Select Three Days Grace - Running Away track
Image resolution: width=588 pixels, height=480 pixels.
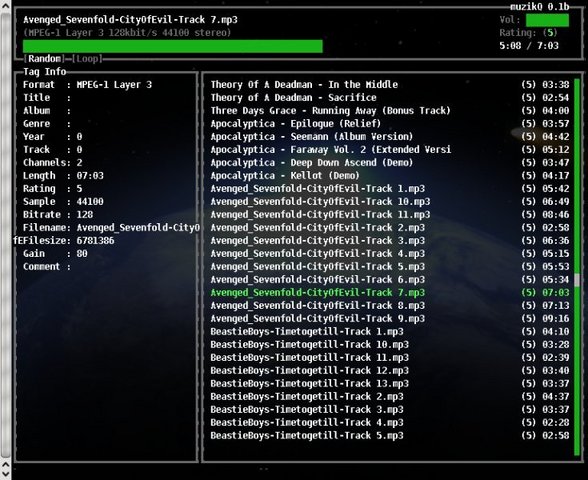coord(390,111)
